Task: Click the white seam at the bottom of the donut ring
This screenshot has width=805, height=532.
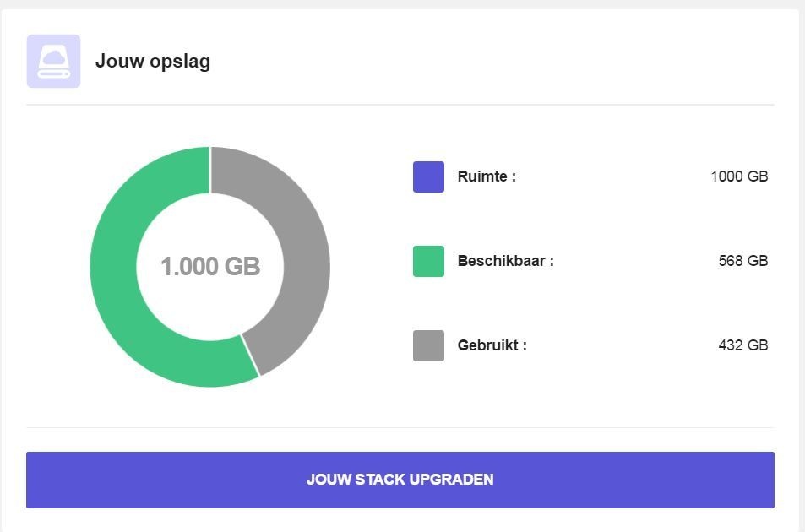Action: pos(251,355)
